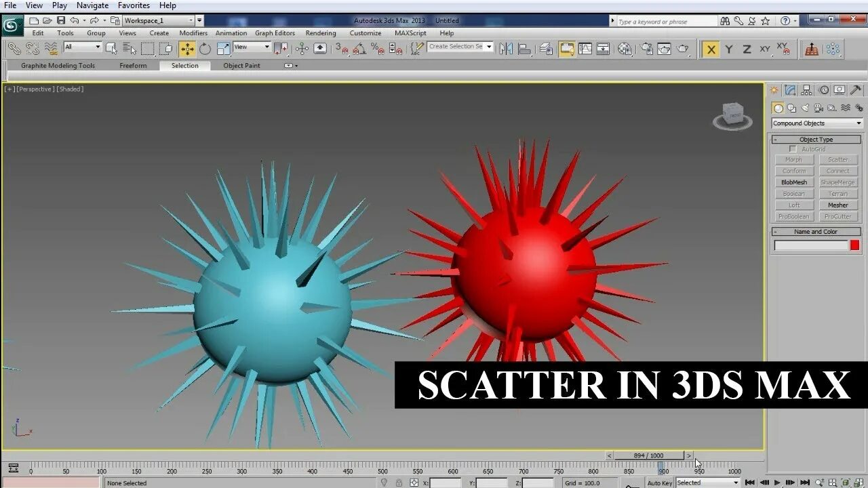Activate the Select and Rotate tool
The image size is (868, 488).
pos(205,49)
